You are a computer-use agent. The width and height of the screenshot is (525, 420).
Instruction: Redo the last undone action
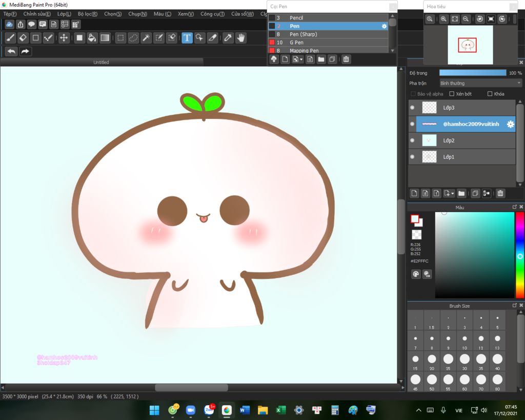[25, 51]
